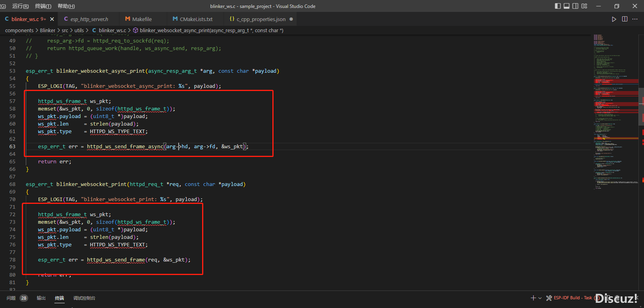Click the unsaved dot on c_cpp_properties.json tab
The width and height of the screenshot is (644, 308).
[291, 19]
